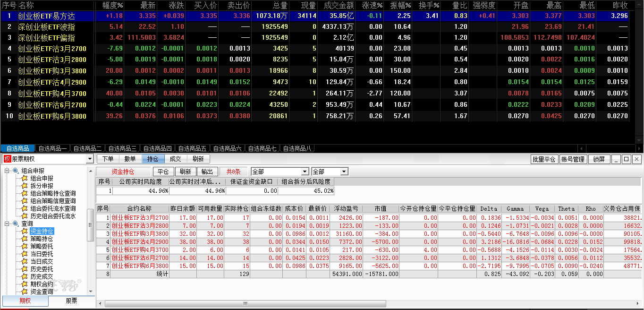Viewport: 644px width, 310px height.
Task: Open the first 全部 filter dropdown
Action: tap(305, 172)
